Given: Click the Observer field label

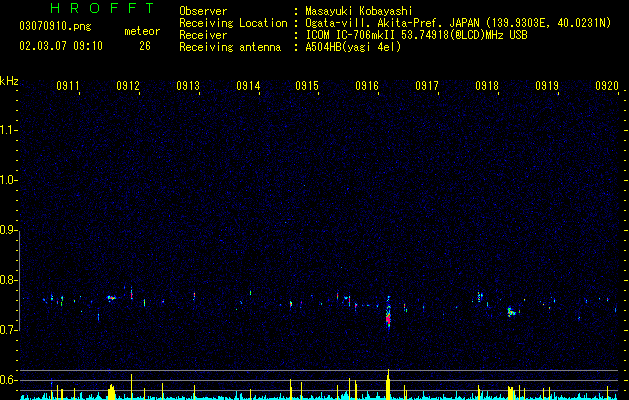Looking at the screenshot, I should coord(203,11).
